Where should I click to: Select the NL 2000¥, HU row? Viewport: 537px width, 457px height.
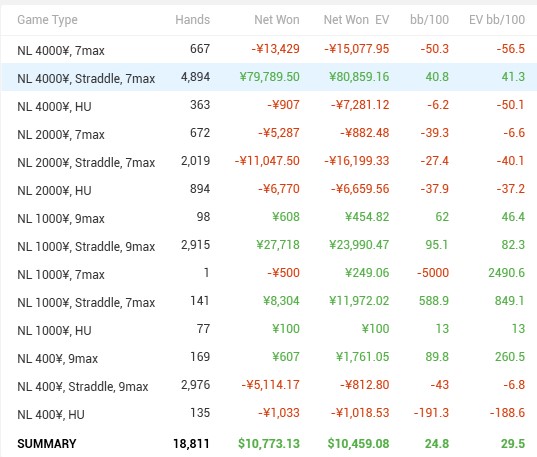pyautogui.click(x=268, y=189)
